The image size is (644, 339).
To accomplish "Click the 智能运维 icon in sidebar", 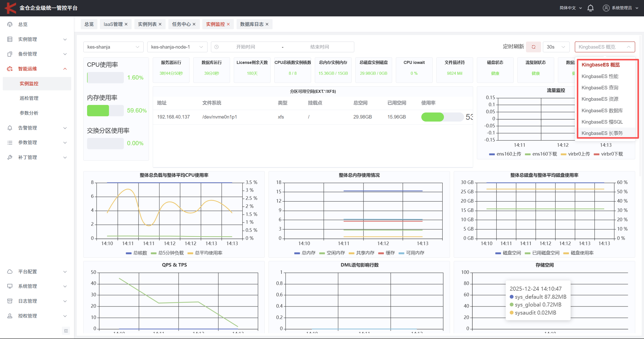I will pos(10,69).
